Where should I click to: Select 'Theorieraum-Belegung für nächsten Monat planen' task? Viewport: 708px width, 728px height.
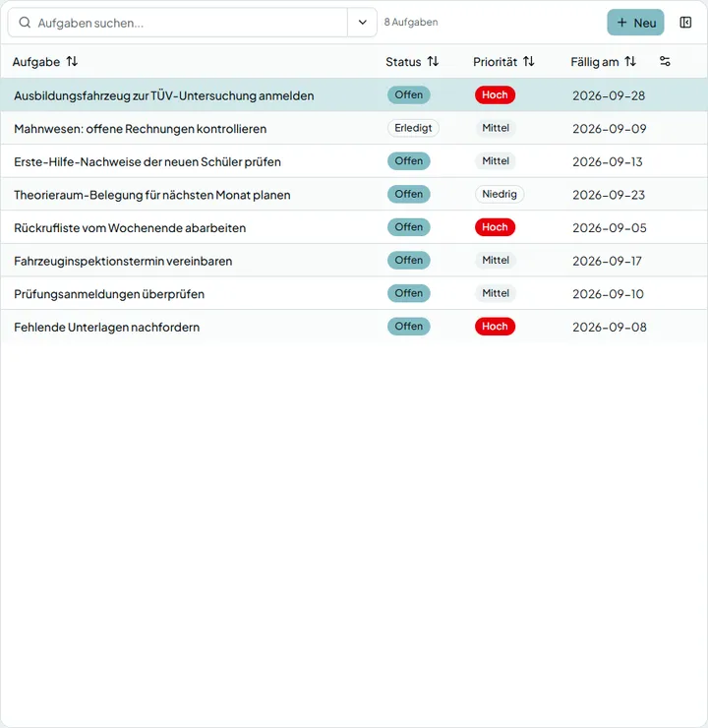pos(354,194)
